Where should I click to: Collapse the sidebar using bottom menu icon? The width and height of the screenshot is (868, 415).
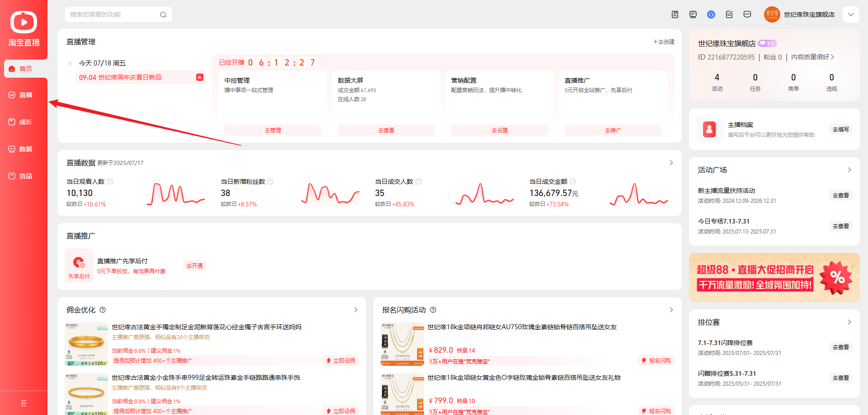tap(24, 403)
